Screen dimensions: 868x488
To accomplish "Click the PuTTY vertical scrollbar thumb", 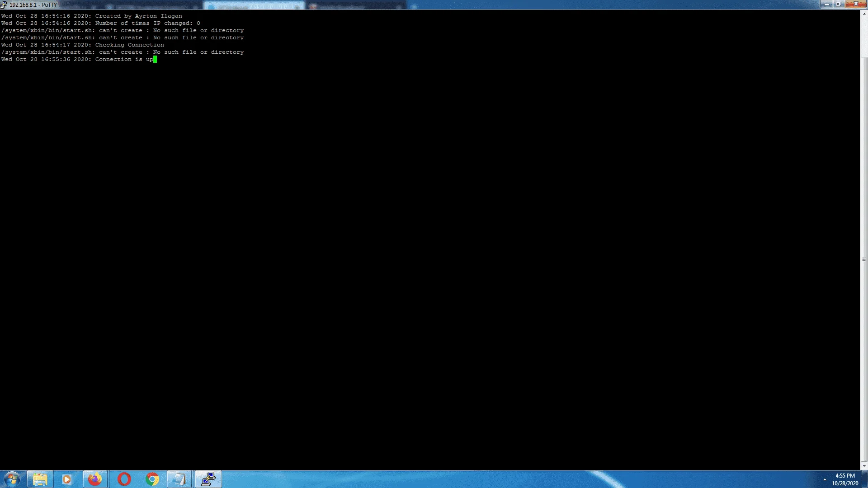I will pyautogui.click(x=864, y=259).
